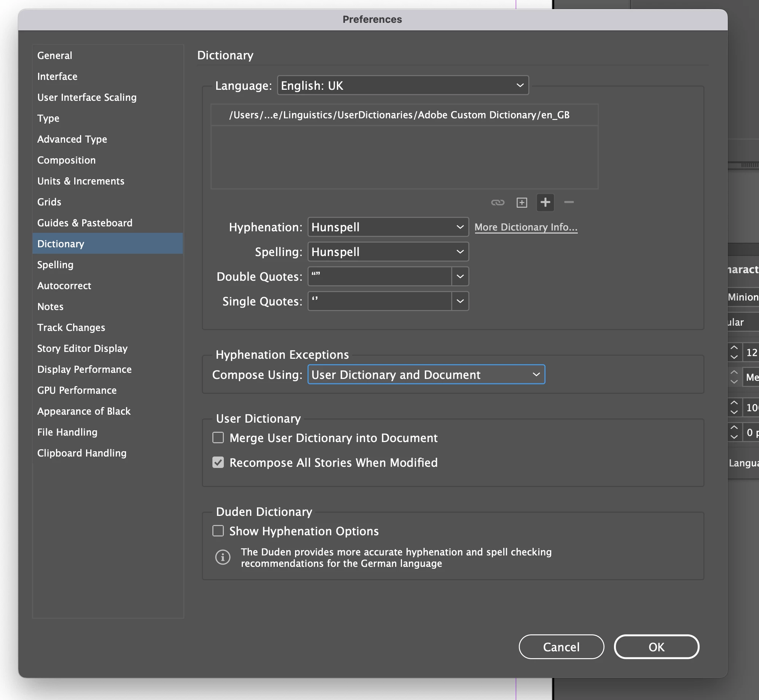Select the en_GB custom dictionary path entry
759x700 pixels.
tap(399, 115)
